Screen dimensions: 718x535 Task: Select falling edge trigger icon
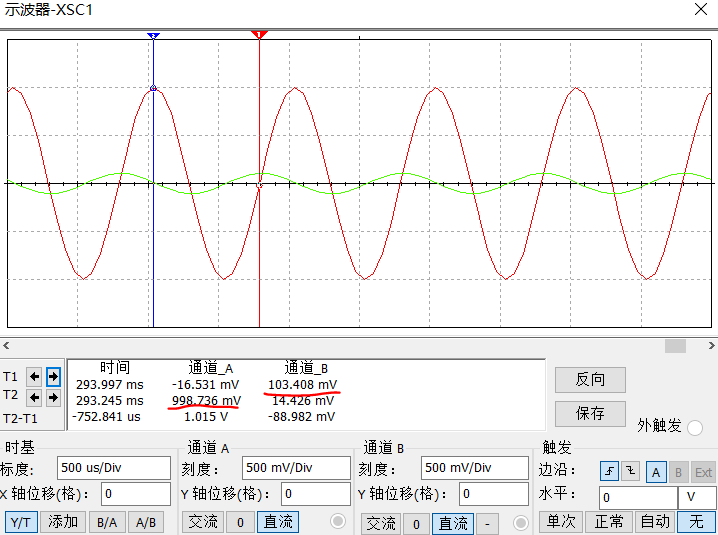pos(631,471)
